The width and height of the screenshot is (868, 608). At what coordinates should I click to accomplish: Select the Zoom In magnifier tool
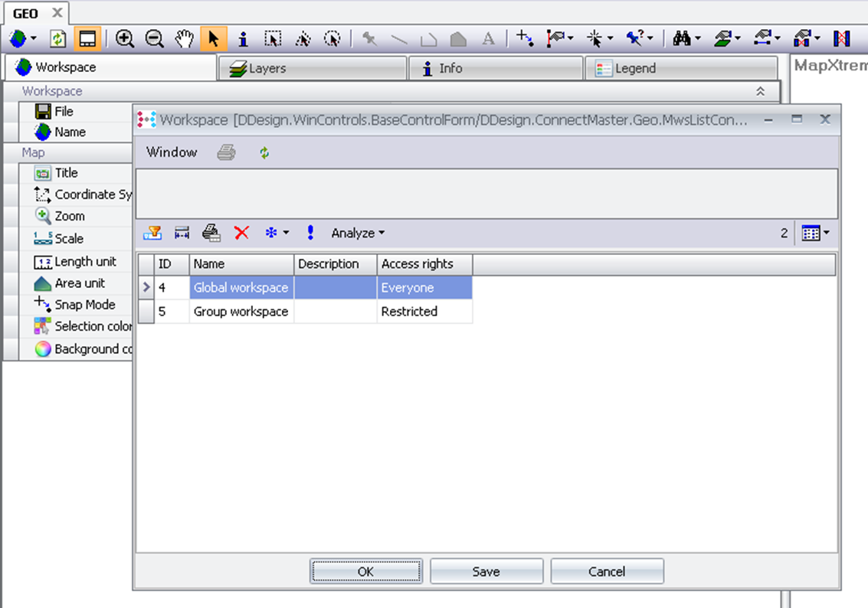pyautogui.click(x=125, y=39)
